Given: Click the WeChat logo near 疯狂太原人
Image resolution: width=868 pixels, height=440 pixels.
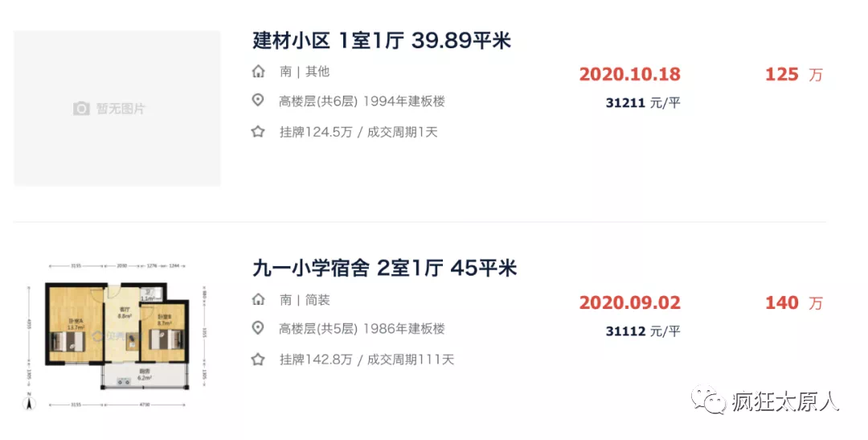Looking at the screenshot, I should click(x=708, y=400).
